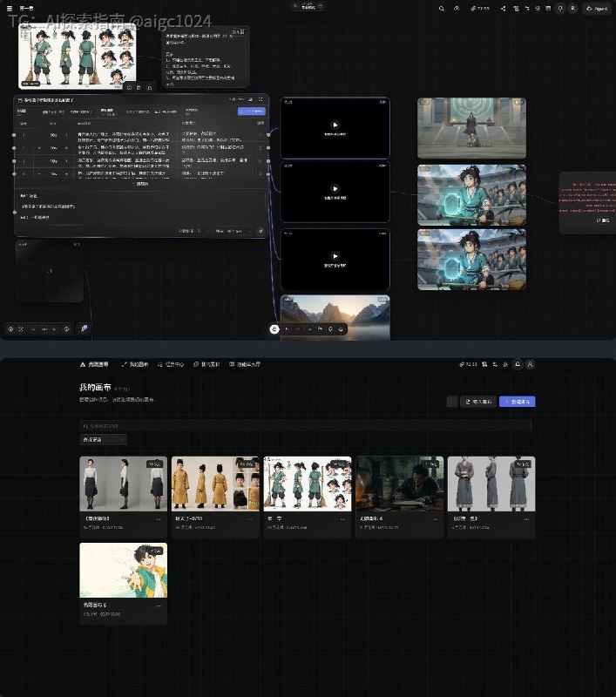The height and width of the screenshot is (697, 616).
Task: Select the upper glowing-tablet boy image node
Action: [471, 195]
